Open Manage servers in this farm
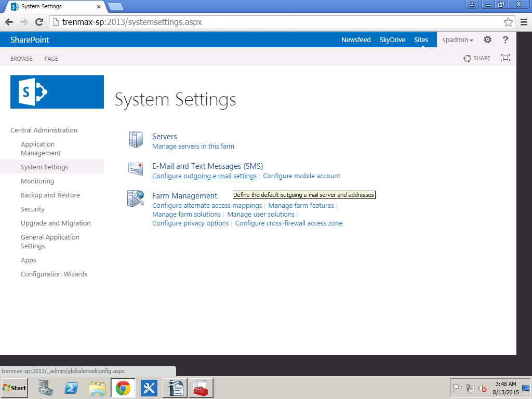This screenshot has height=399, width=532. pos(193,146)
